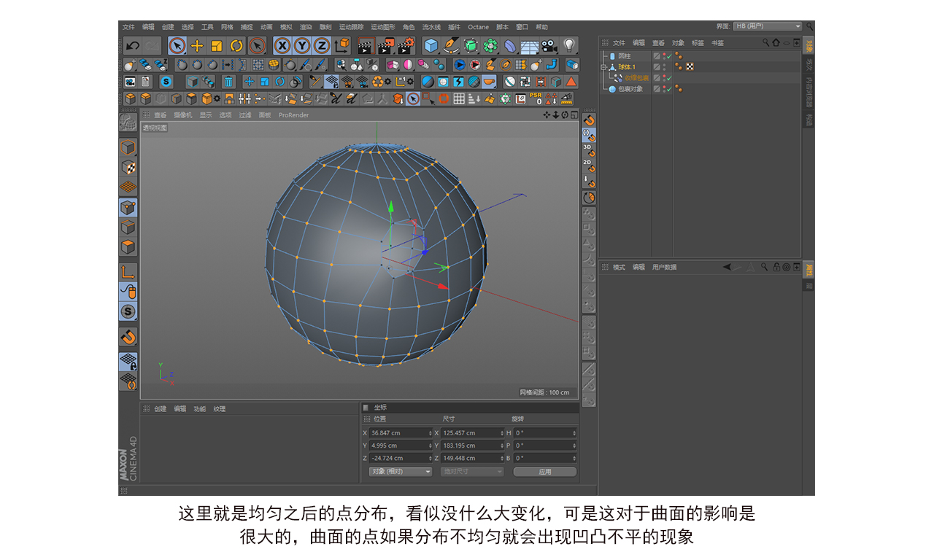Open the 对象 (相对) coordinate mode dropdown
The image size is (934, 560).
pos(400,472)
